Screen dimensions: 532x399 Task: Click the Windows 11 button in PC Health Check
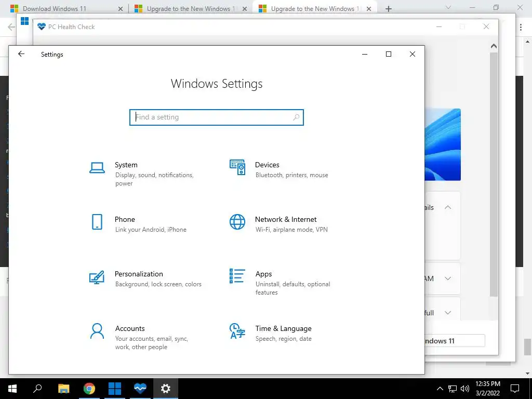pyautogui.click(x=455, y=341)
